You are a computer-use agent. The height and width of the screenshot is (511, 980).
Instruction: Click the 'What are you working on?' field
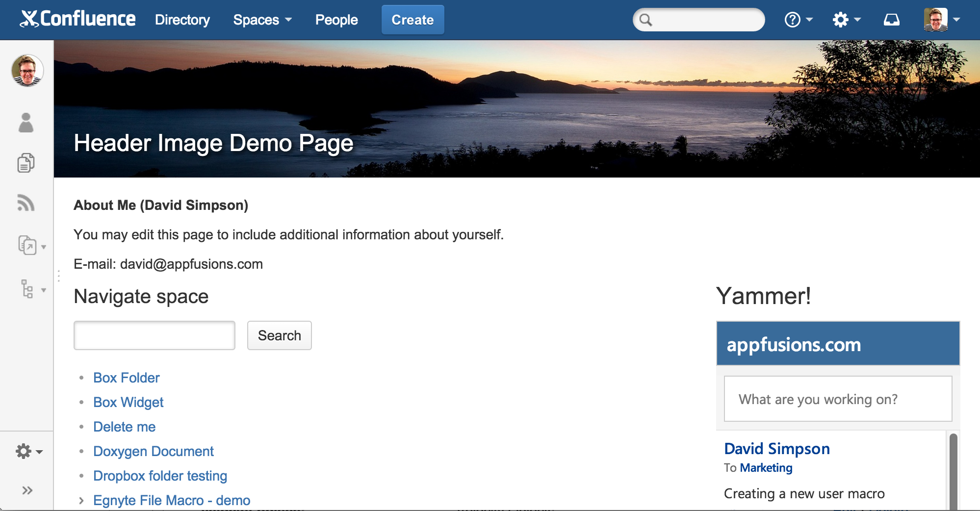(x=838, y=399)
